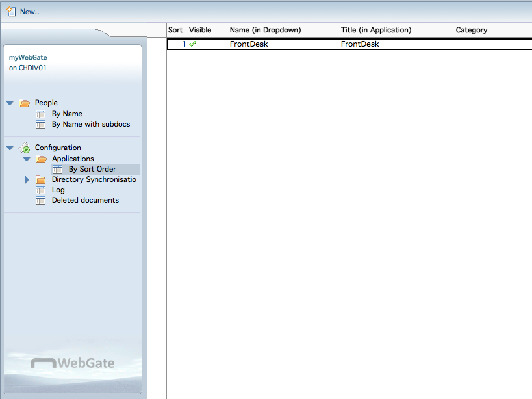Click the Log view icon

41,190
